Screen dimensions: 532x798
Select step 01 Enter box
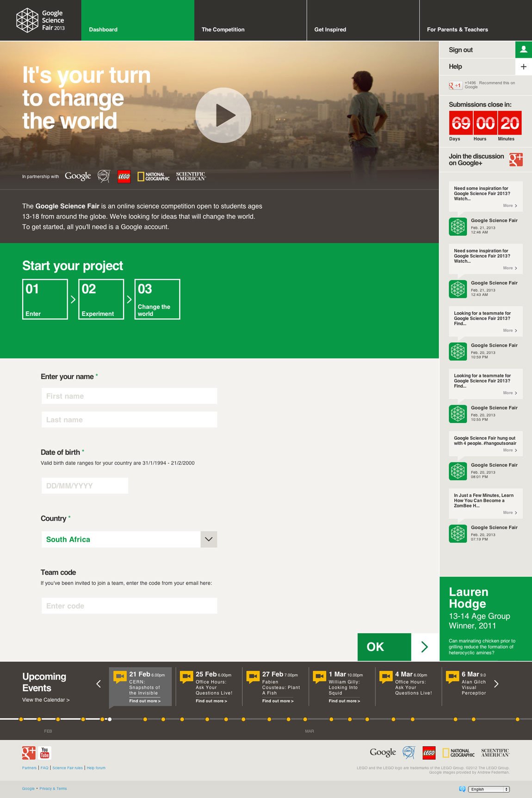tap(45, 299)
